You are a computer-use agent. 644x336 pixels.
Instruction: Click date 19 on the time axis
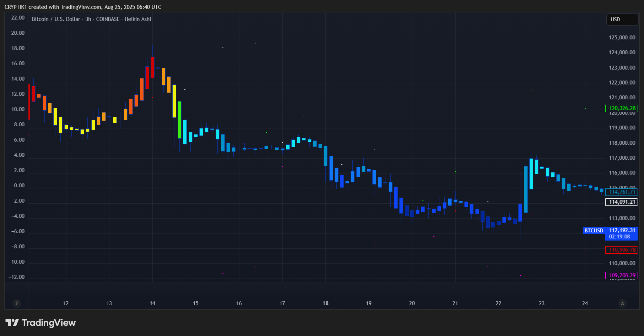pos(369,303)
